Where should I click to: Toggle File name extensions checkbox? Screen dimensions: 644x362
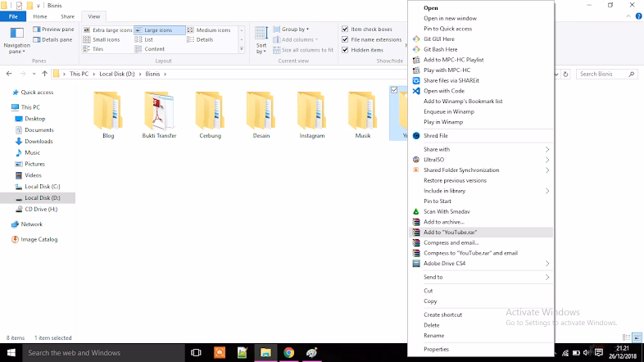pyautogui.click(x=345, y=39)
